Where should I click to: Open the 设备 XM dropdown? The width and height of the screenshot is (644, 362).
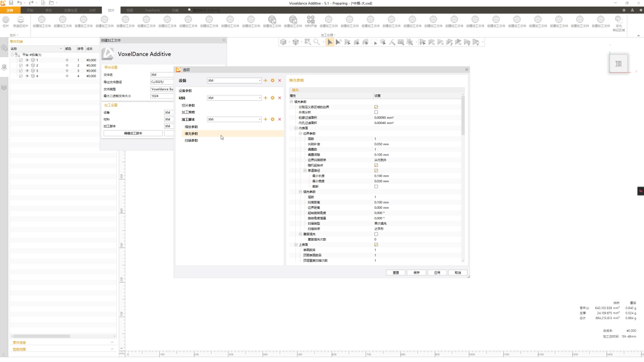coord(260,81)
